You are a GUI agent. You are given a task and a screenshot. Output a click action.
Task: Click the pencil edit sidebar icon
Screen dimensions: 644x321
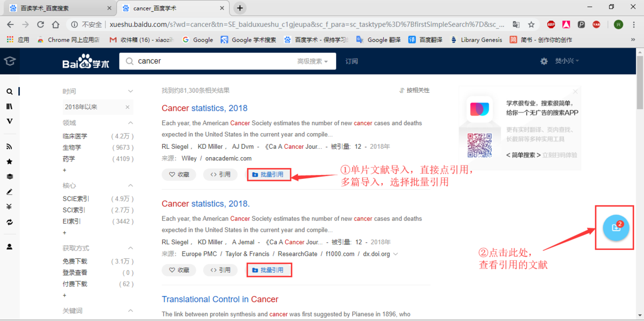(x=9, y=192)
